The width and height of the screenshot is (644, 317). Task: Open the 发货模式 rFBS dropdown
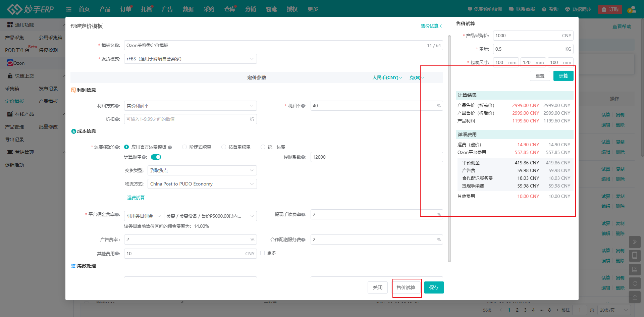pyautogui.click(x=190, y=59)
